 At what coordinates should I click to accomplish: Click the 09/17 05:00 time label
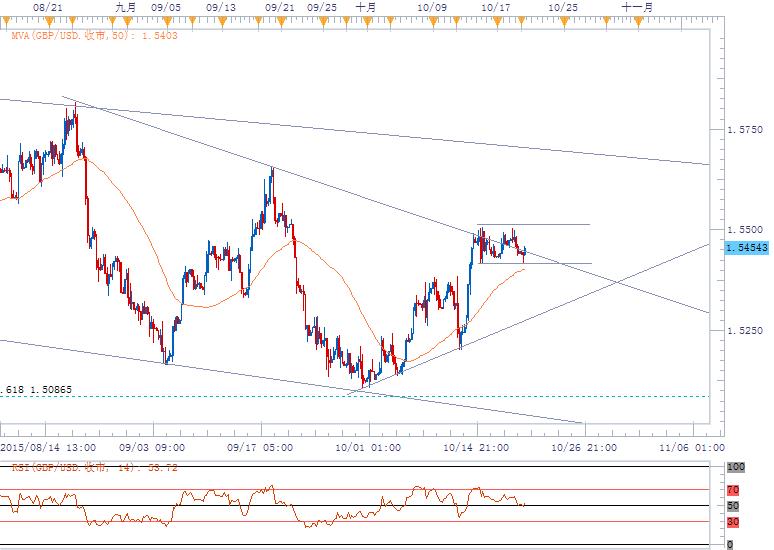pos(260,448)
